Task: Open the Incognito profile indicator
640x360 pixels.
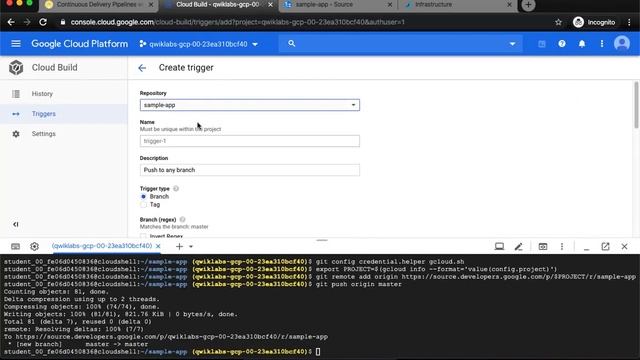Action: (594, 22)
